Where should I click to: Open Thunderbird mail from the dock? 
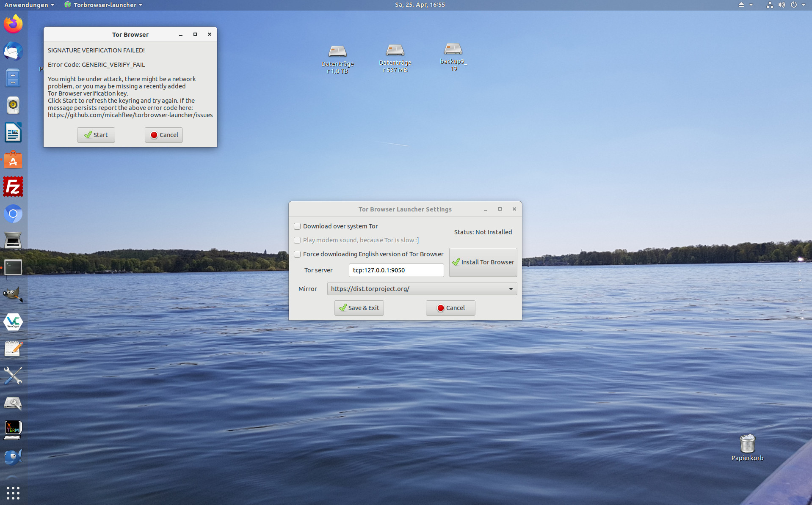[x=13, y=51]
